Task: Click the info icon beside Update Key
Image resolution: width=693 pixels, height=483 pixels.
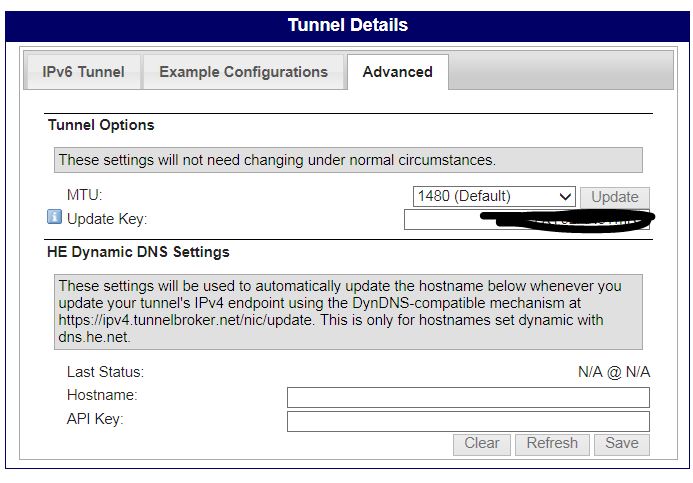Action: tap(55, 217)
